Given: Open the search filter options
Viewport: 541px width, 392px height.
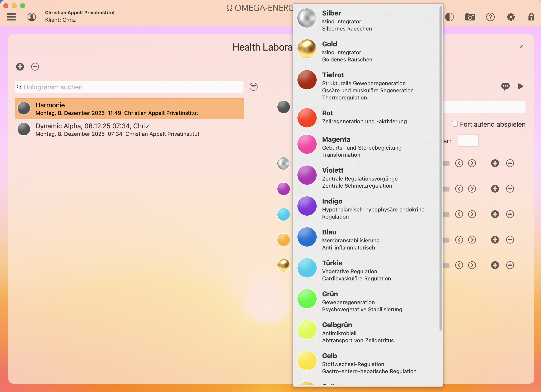Looking at the screenshot, I should point(253,87).
